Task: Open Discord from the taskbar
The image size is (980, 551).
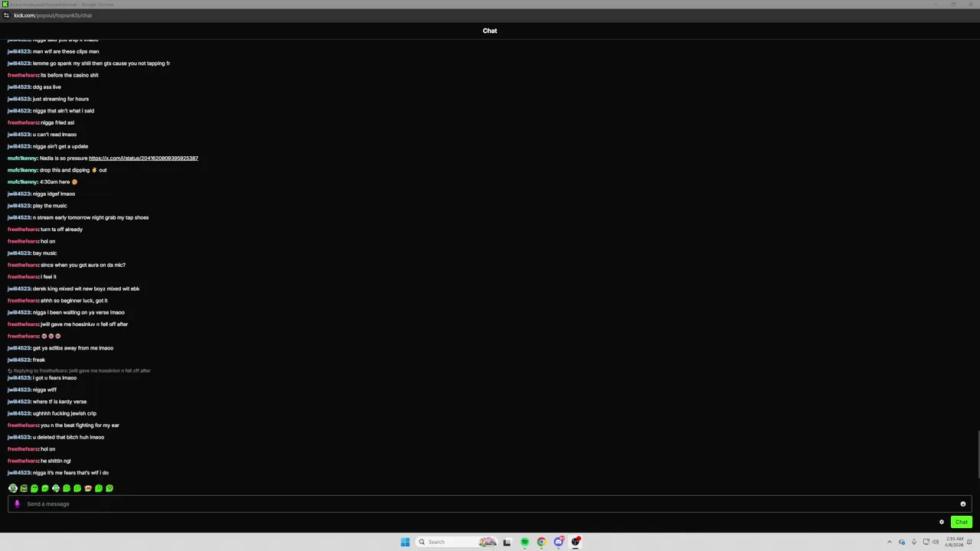Action: (x=559, y=542)
